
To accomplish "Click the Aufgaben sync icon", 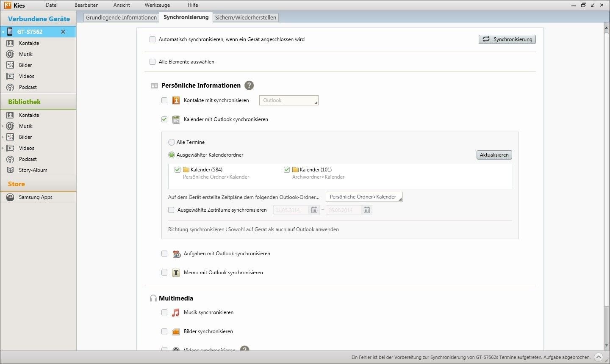I will 176,254.
